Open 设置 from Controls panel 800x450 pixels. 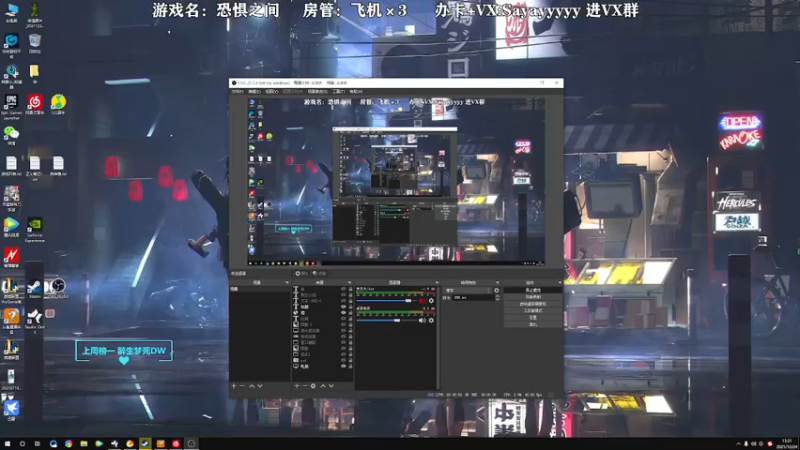533,317
